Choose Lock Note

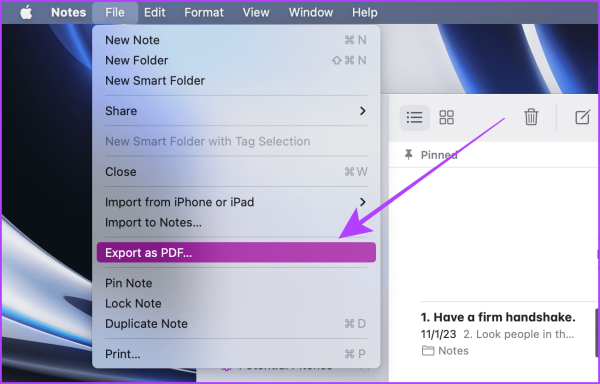(236, 303)
